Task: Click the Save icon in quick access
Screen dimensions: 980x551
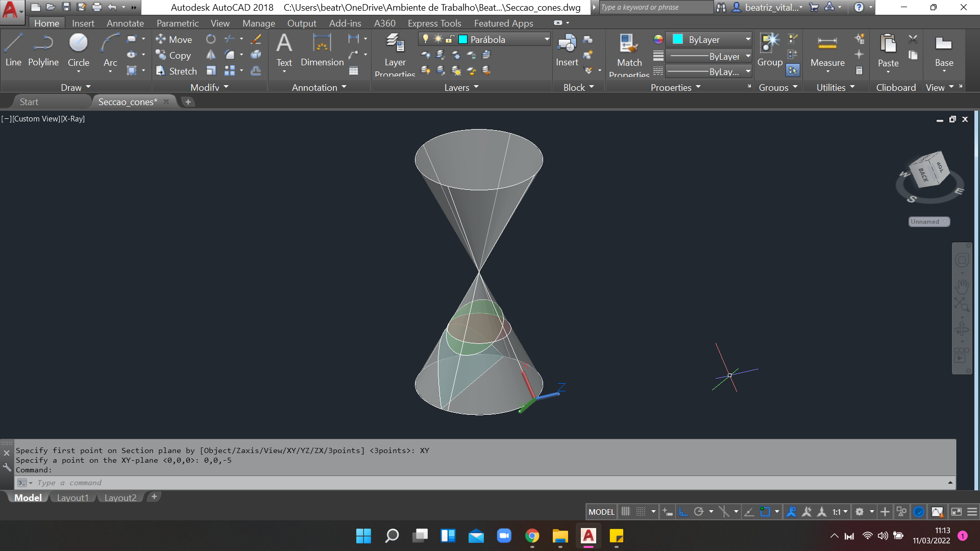Action: (66, 7)
